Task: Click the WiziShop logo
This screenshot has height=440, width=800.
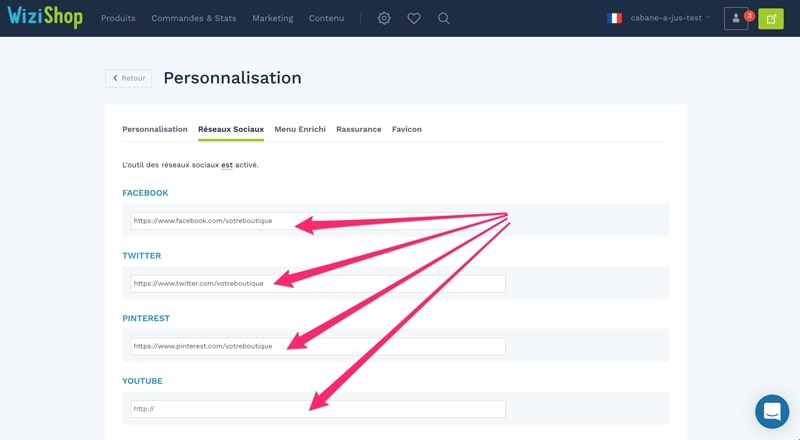Action: tap(45, 17)
